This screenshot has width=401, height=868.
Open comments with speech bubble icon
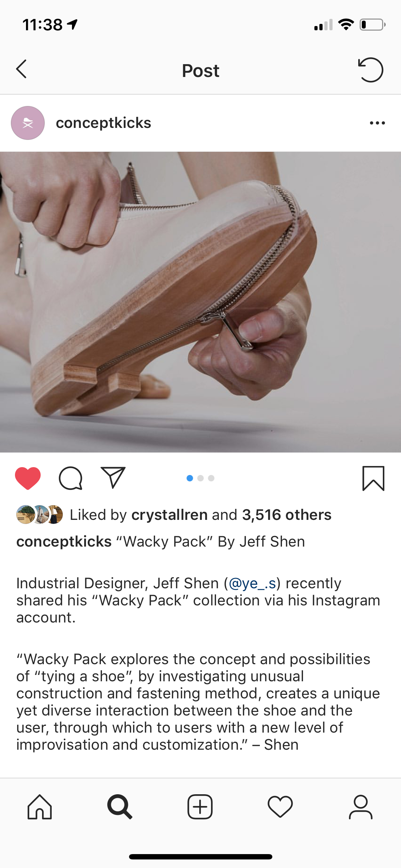(x=71, y=478)
